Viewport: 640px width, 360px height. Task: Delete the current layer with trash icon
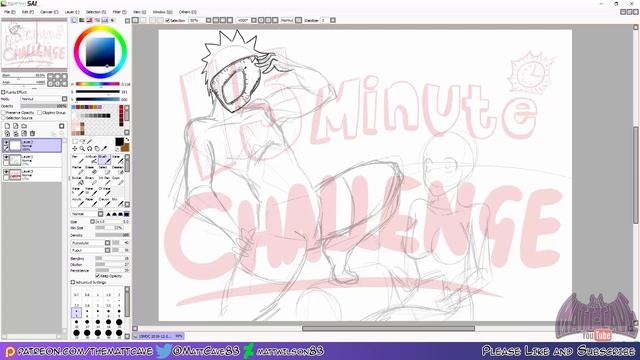(32, 133)
